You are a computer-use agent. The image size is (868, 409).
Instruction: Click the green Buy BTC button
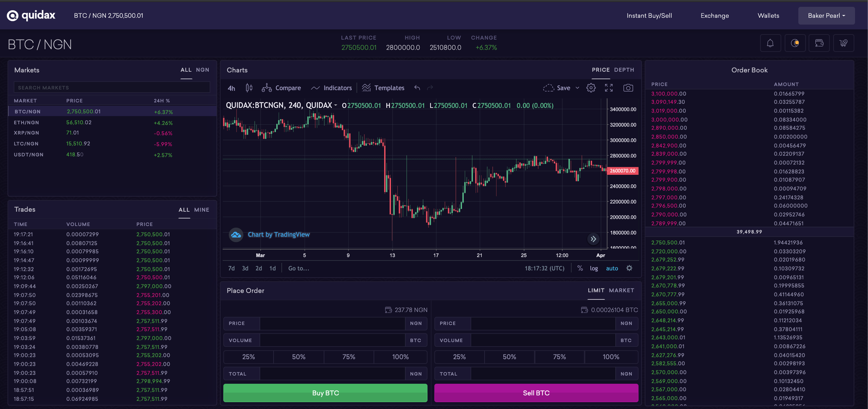click(x=325, y=393)
